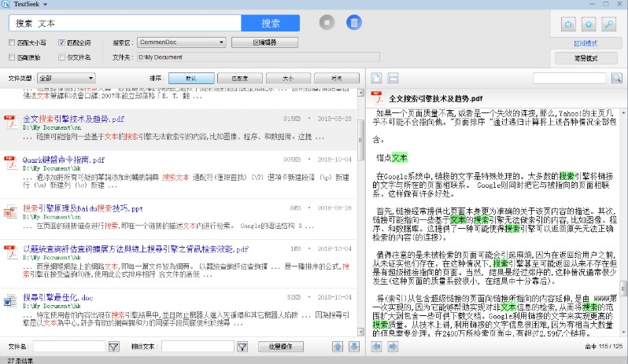
Task: Click the blue trash clear icon
Action: [355, 23]
